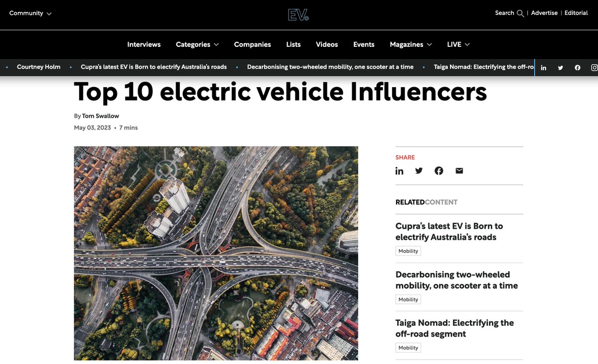This screenshot has width=598, height=364.
Task: Share article via Twitter icon
Action: [419, 171]
